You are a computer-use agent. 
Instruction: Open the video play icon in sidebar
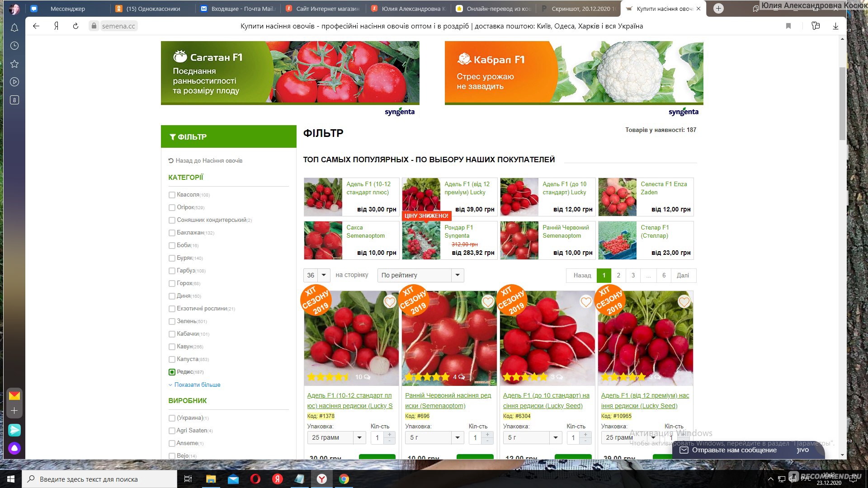14,82
